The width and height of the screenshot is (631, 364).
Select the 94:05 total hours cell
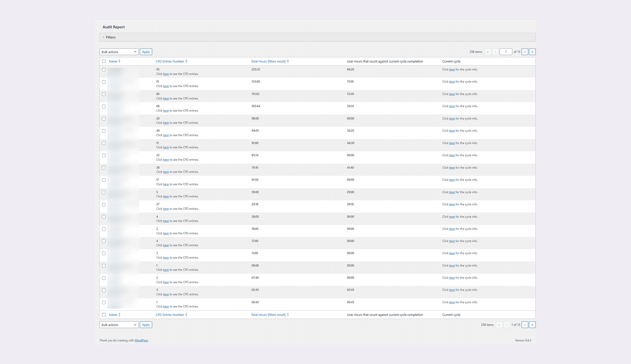coord(255,130)
